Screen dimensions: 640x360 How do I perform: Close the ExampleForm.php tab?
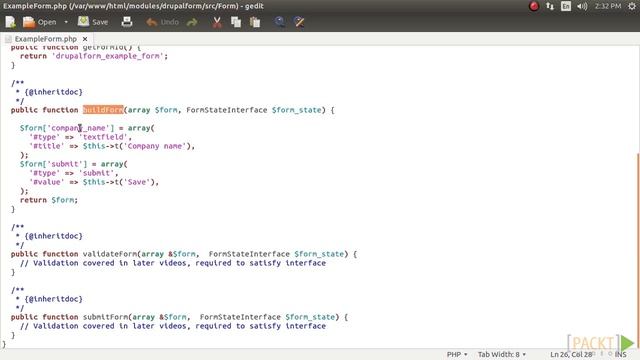[85, 39]
